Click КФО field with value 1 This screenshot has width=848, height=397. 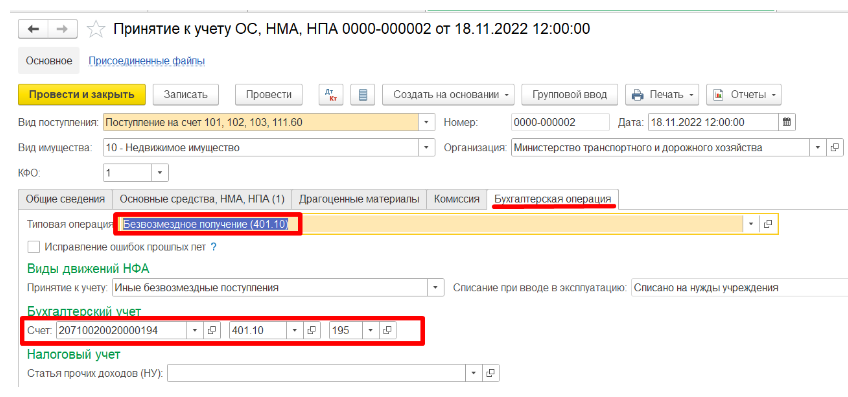(x=128, y=173)
